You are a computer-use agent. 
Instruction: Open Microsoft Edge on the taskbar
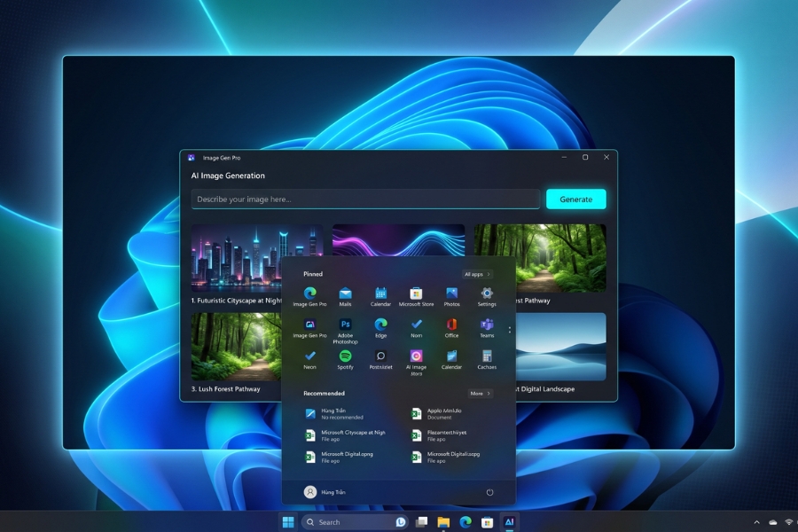coord(465,522)
